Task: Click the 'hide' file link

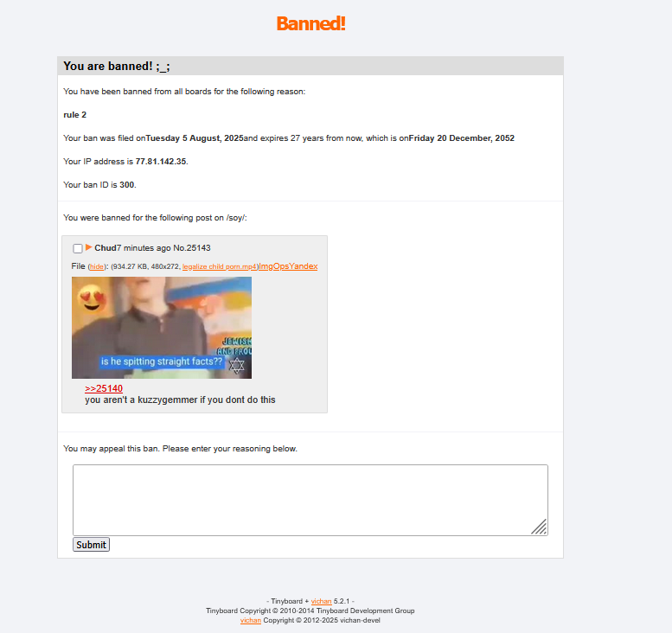Action: 96,266
